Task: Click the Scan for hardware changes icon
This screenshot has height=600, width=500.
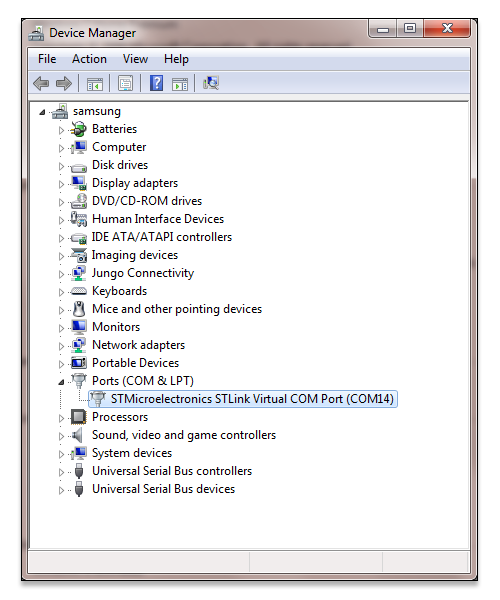Action: (x=210, y=83)
